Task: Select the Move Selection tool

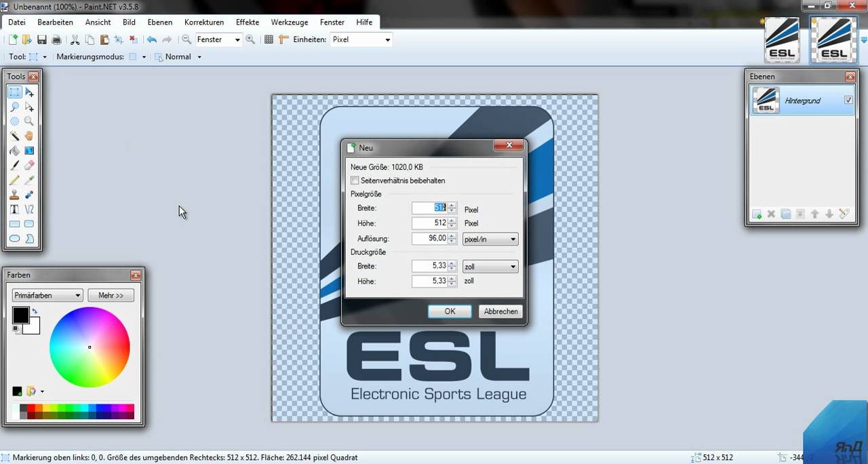Action: coord(29,107)
